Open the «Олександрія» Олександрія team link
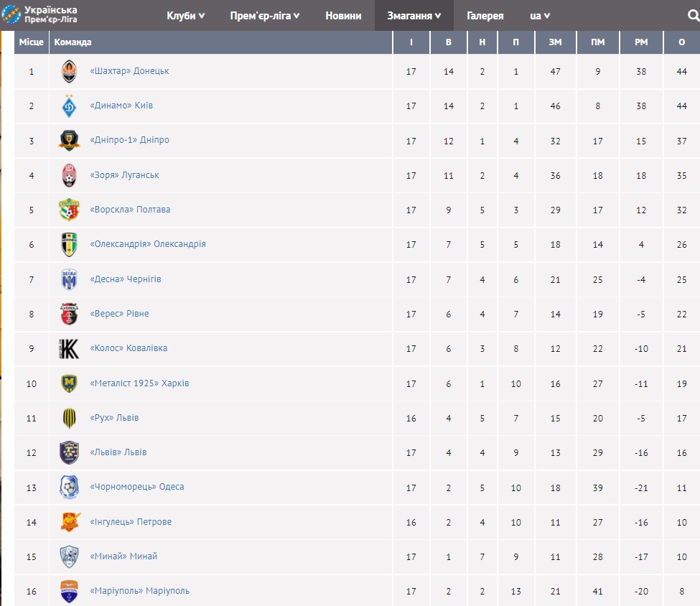 (x=148, y=244)
